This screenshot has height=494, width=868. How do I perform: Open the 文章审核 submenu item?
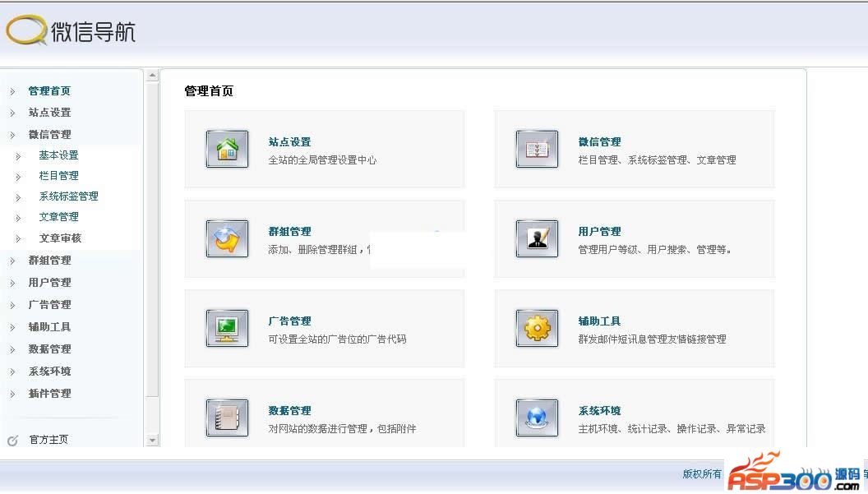tap(60, 238)
